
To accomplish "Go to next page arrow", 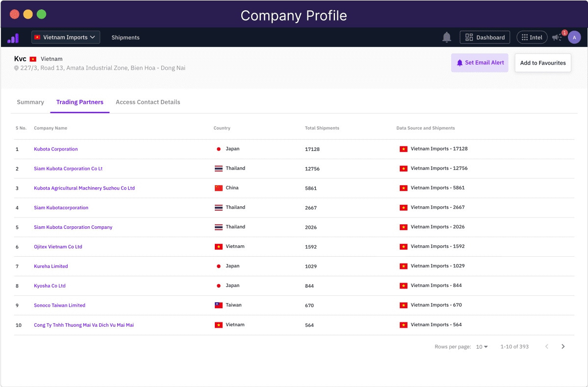I will click(x=563, y=346).
